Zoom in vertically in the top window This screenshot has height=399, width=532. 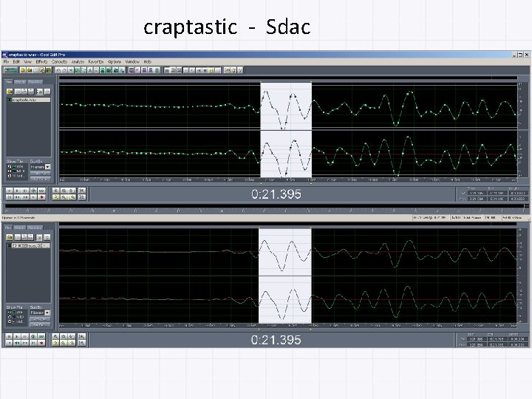pos(82,191)
